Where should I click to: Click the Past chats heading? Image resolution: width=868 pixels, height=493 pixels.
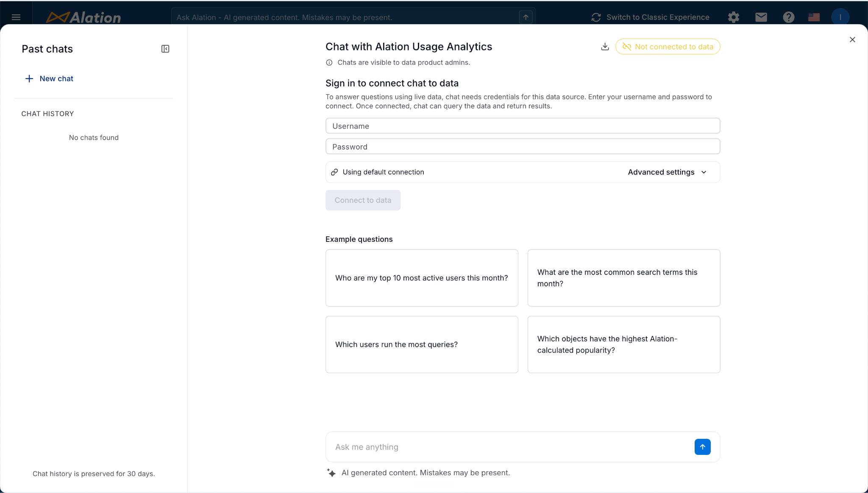47,49
